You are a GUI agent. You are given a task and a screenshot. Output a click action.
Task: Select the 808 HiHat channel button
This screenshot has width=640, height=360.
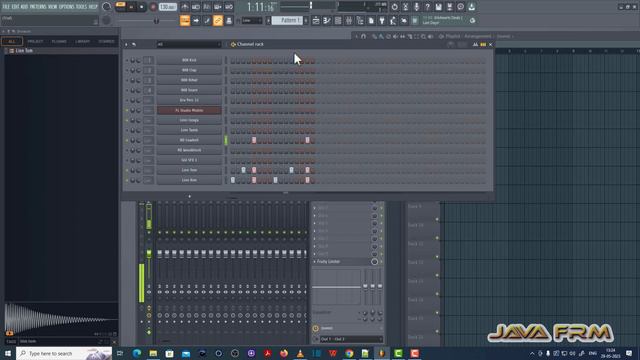[x=189, y=80]
